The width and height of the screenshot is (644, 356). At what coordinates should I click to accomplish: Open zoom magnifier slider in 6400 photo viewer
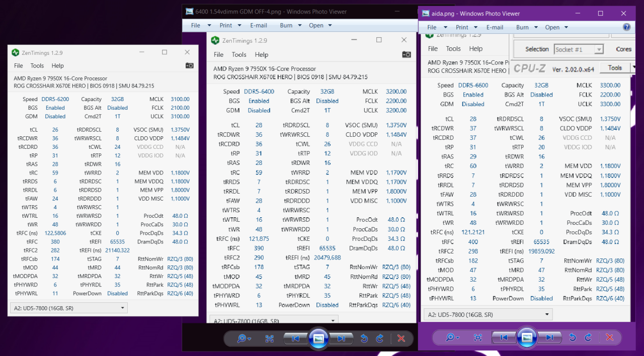pyautogui.click(x=244, y=338)
